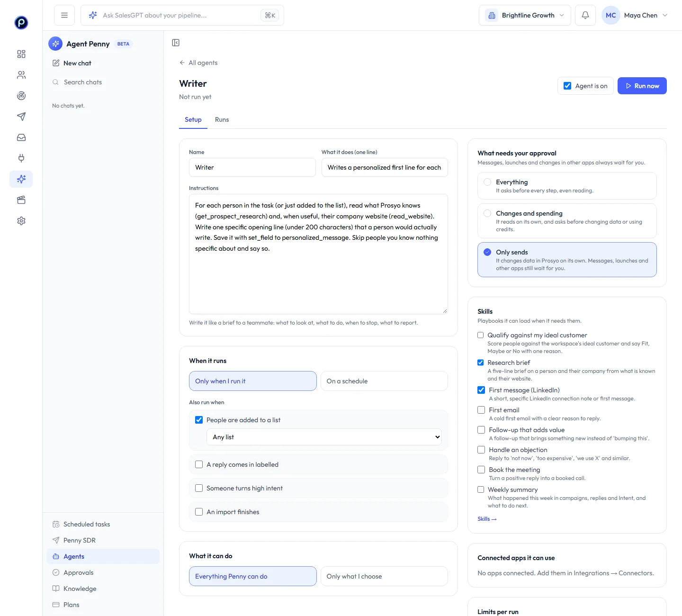
Task: Open the paper plane campaigns sidebar icon
Action: click(21, 117)
